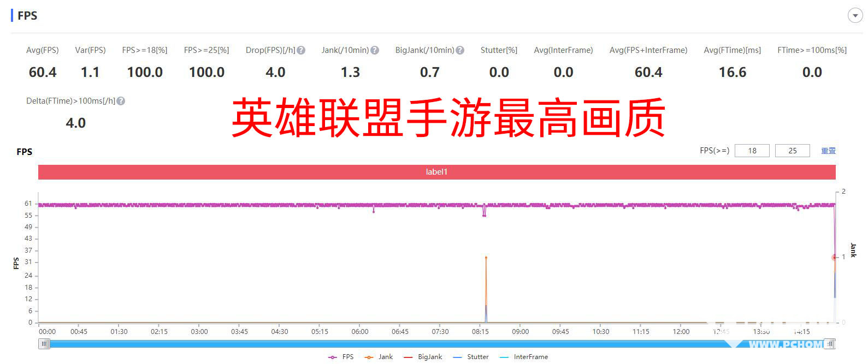Image resolution: width=868 pixels, height=364 pixels.
Task: Click the FPS threshold field showing 18
Action: click(752, 151)
